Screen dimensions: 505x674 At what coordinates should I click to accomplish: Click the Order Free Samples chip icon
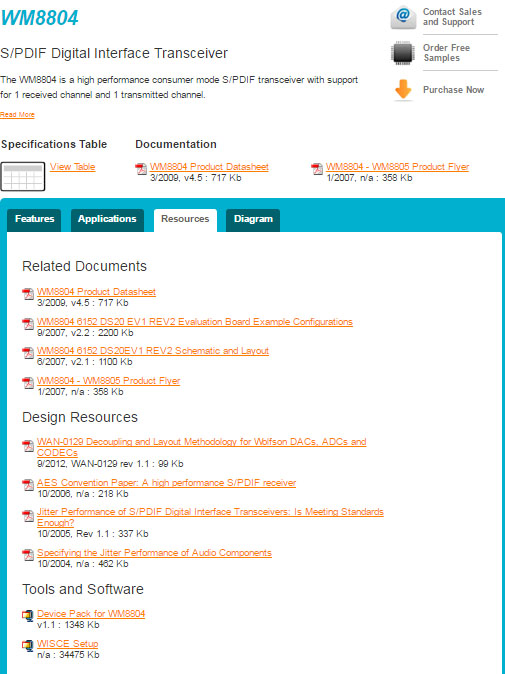[x=403, y=53]
